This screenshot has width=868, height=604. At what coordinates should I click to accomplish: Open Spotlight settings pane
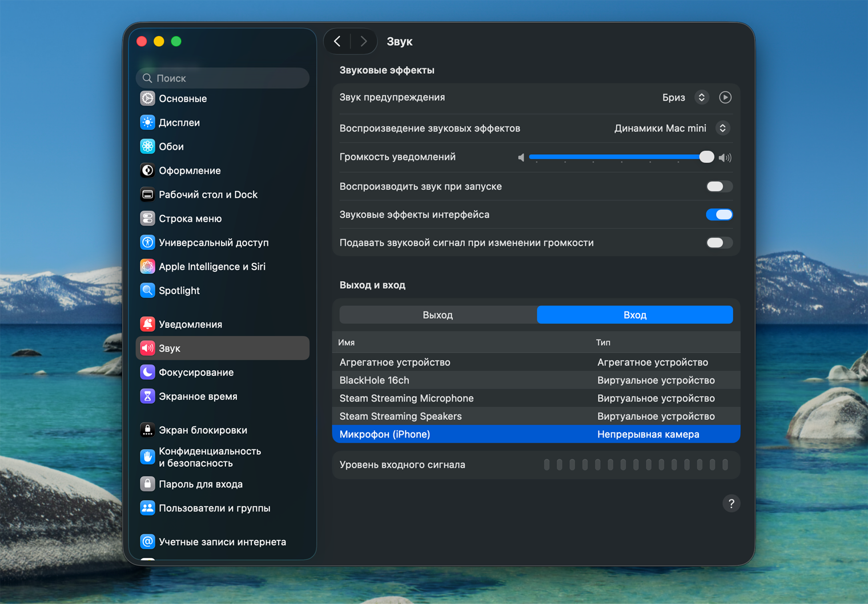click(x=222, y=290)
